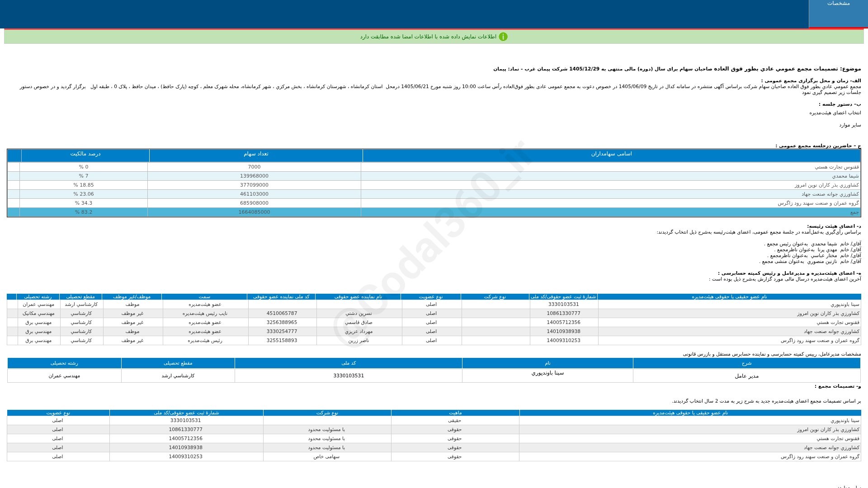Click registration number 14009310253 in new board table

(186, 457)
